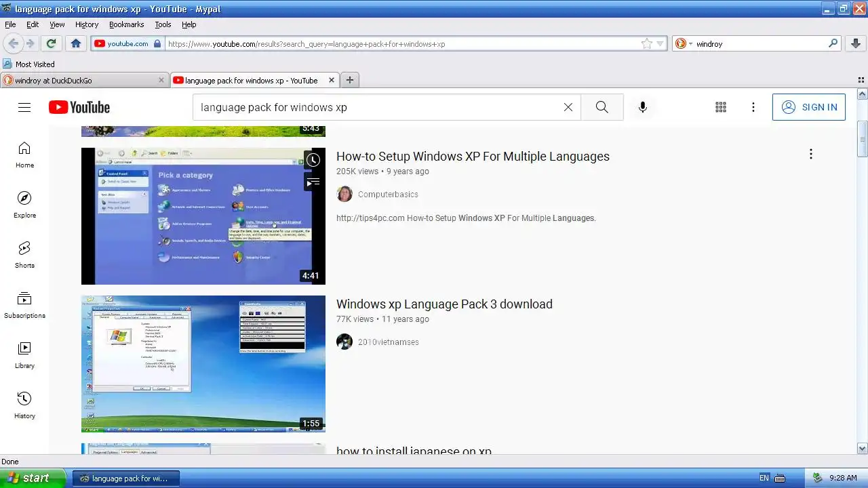Open the Most Visited bookmarks button
Image resolution: width=868 pixels, height=488 pixels.
pos(29,64)
